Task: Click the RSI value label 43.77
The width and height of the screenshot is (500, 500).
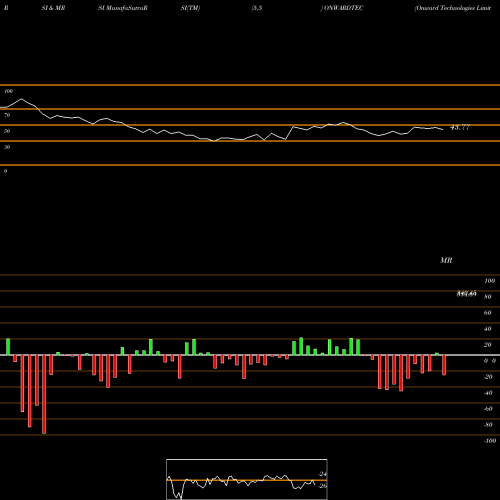Action: coord(460,127)
